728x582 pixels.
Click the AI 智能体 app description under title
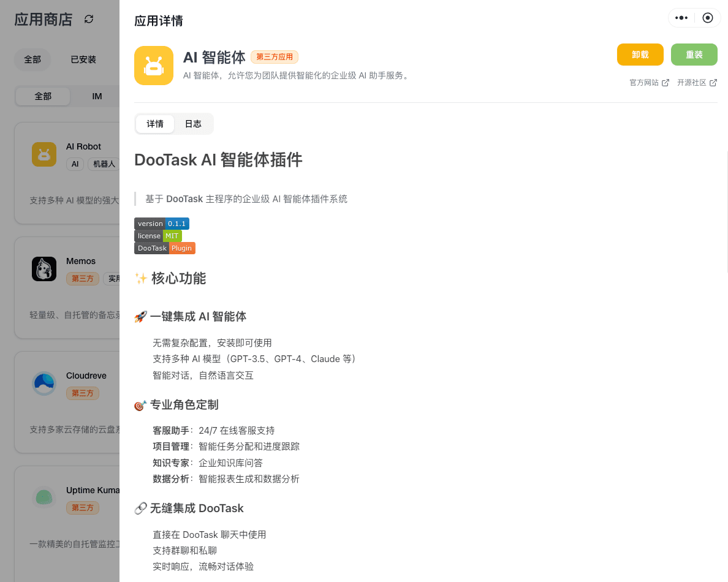coord(297,75)
